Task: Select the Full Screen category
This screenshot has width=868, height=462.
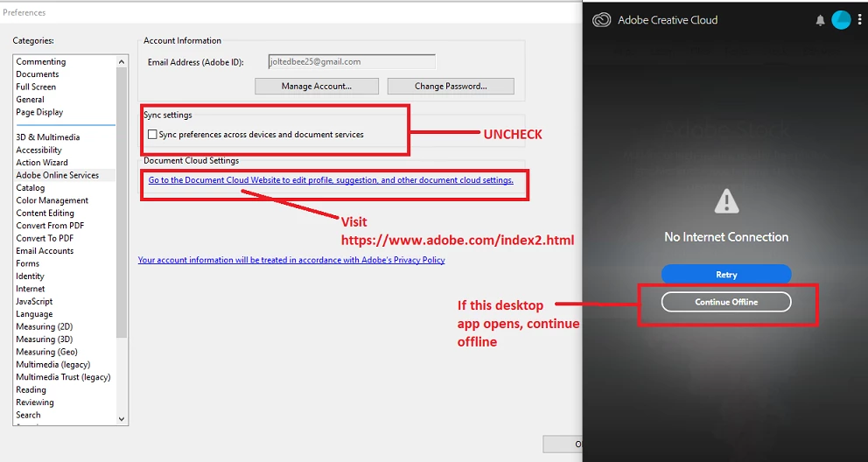Action: point(36,87)
